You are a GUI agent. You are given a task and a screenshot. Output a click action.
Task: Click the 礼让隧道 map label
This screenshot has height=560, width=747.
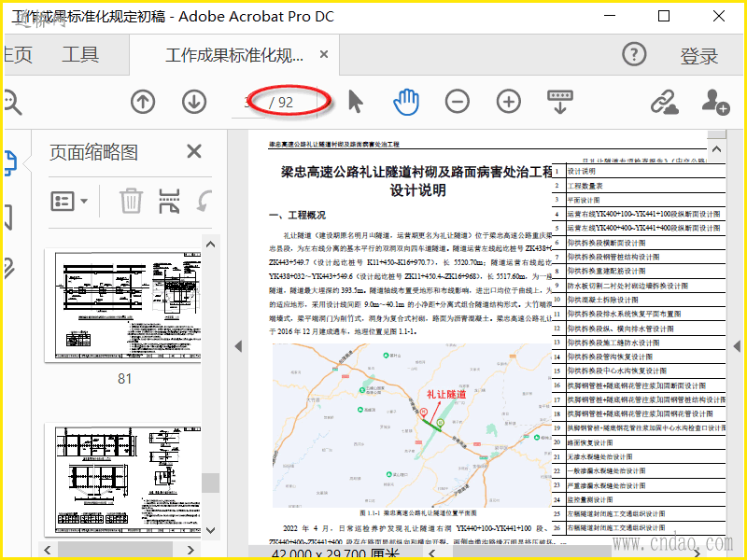point(446,394)
